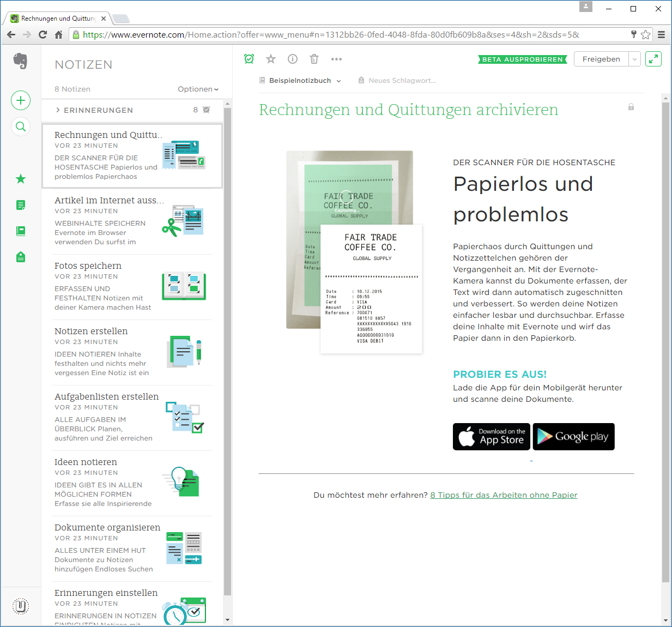Image resolution: width=672 pixels, height=627 pixels.
Task: Click the receipt scanner image in note
Action: (x=354, y=252)
